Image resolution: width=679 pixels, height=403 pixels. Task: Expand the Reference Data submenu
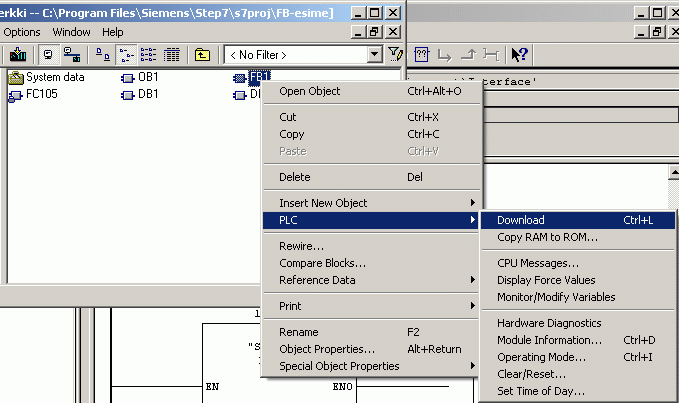point(371,280)
